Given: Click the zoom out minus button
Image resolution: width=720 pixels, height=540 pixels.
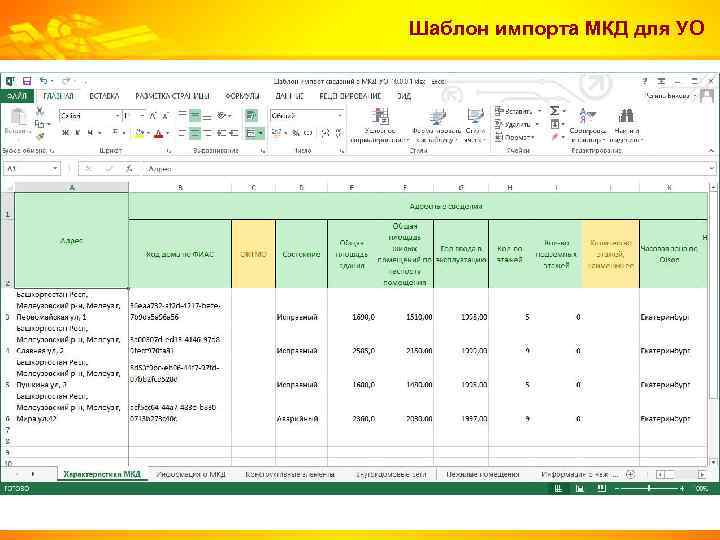Looking at the screenshot, I should (617, 489).
